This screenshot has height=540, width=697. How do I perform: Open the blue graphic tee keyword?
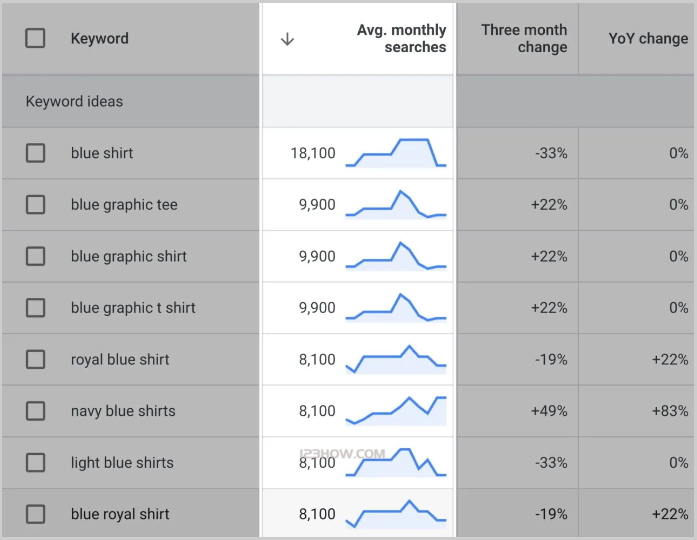point(124,205)
